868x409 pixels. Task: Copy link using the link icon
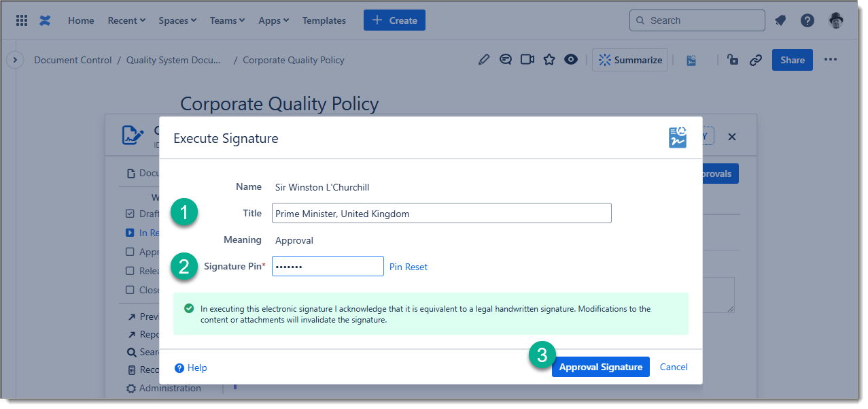point(755,60)
